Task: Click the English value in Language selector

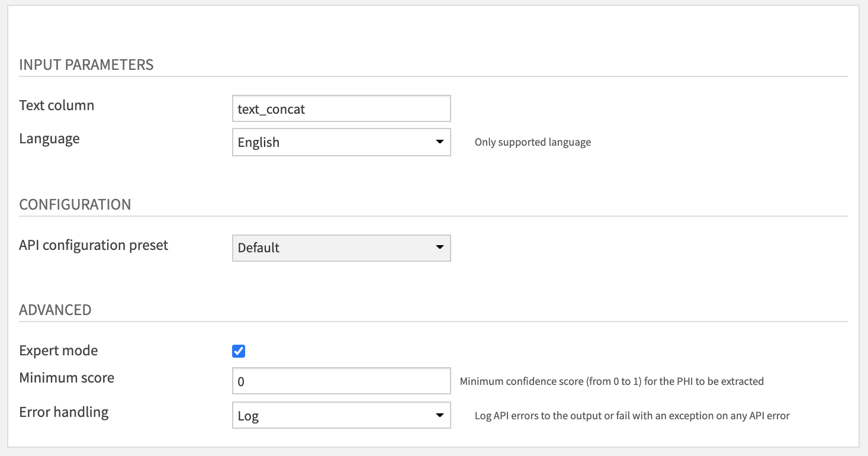Action: 259,142
